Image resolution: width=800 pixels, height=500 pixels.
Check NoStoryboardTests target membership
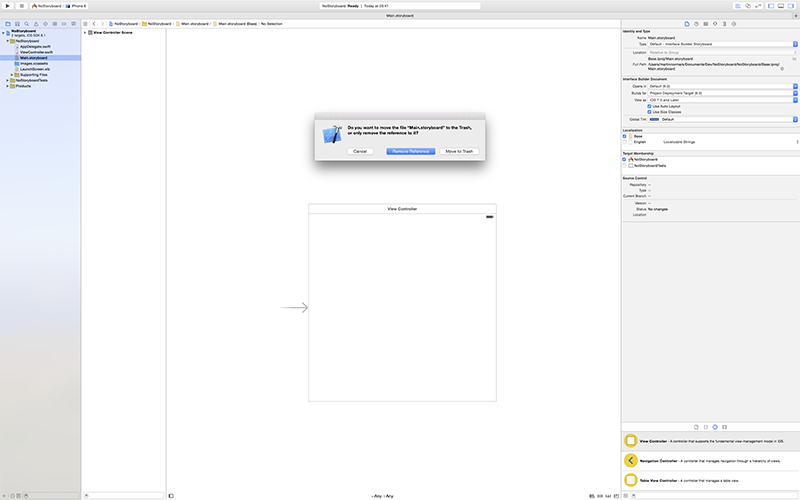[624, 165]
